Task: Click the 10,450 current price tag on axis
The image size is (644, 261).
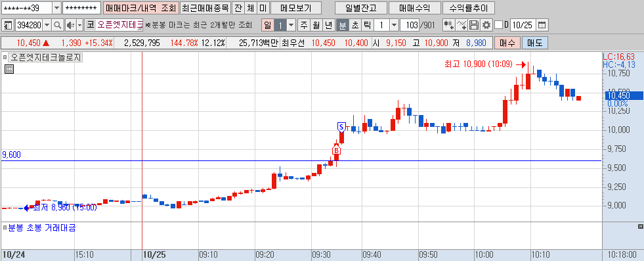Action: (624, 95)
